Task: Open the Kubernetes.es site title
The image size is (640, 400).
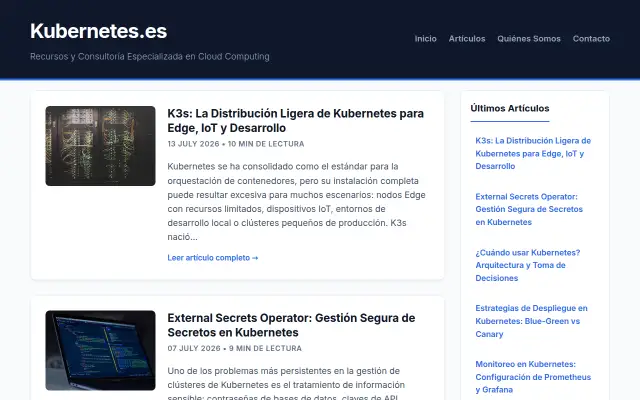Action: pos(98,31)
